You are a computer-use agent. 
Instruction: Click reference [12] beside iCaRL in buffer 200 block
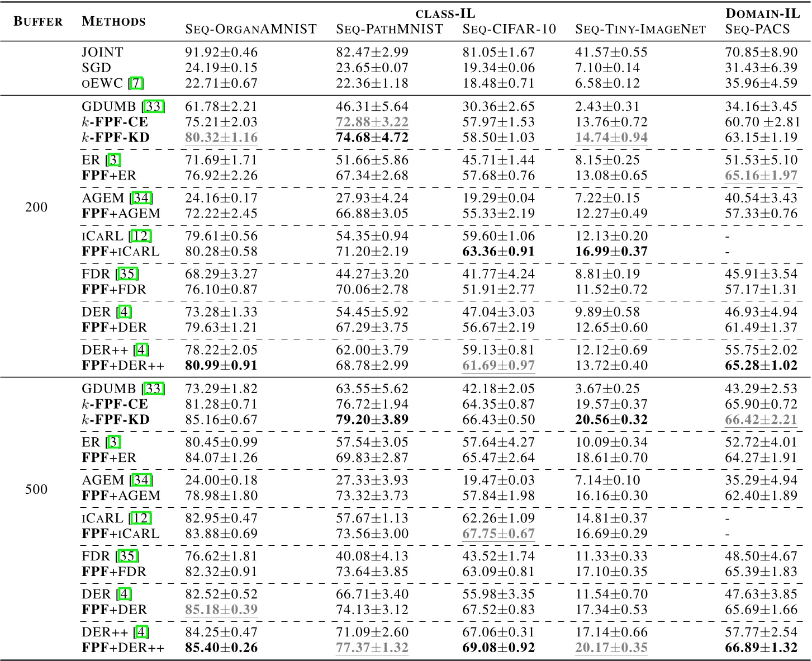tap(140, 236)
